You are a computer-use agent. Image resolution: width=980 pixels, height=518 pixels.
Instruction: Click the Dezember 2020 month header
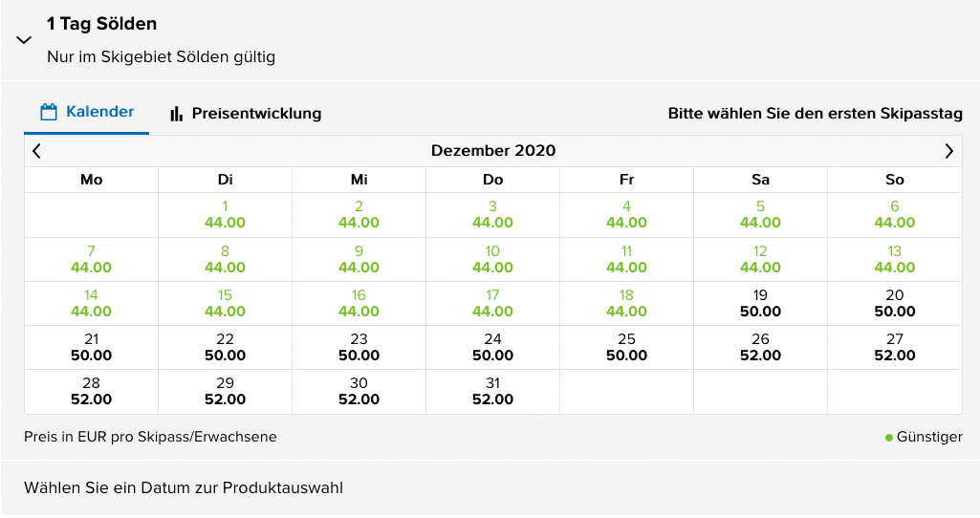coord(493,151)
